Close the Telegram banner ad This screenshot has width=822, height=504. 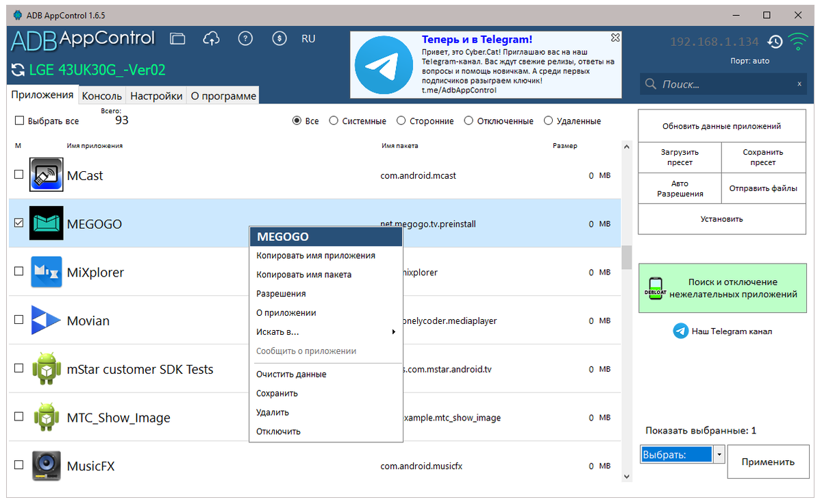point(615,38)
